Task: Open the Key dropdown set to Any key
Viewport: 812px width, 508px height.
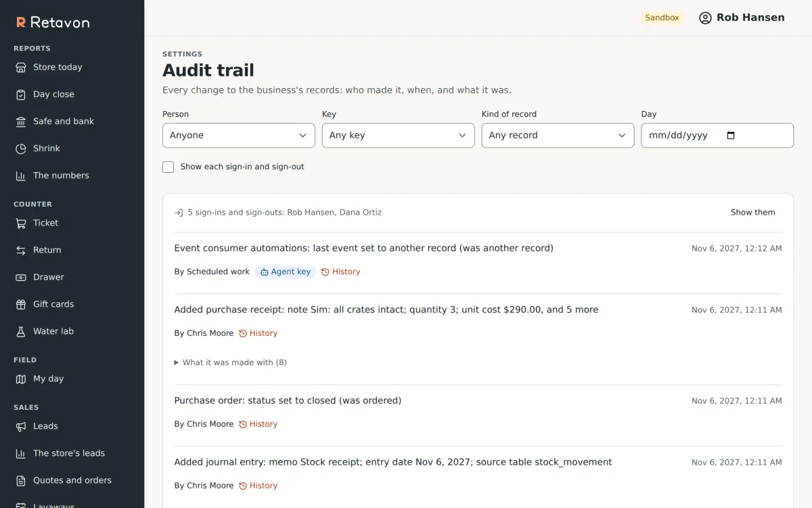Action: (x=399, y=135)
